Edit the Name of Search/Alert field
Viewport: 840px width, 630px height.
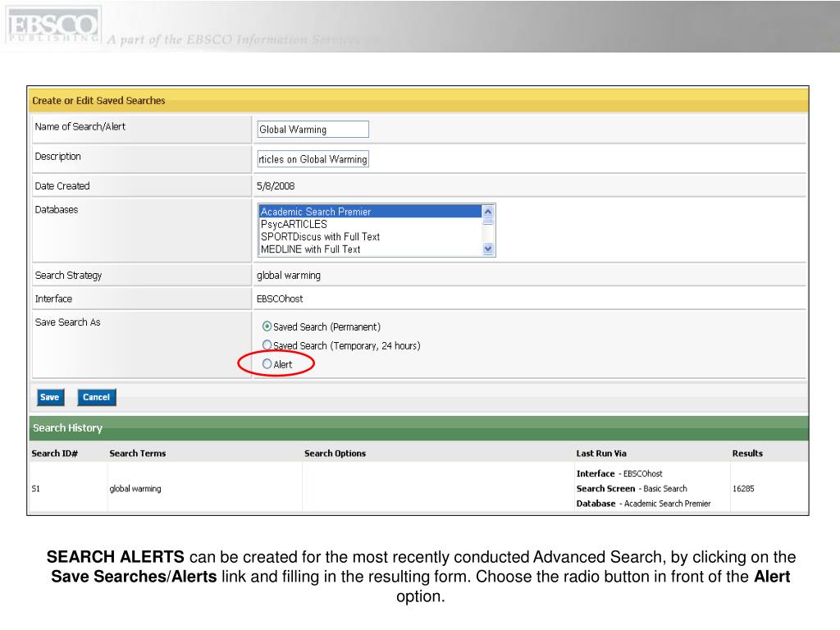point(313,129)
